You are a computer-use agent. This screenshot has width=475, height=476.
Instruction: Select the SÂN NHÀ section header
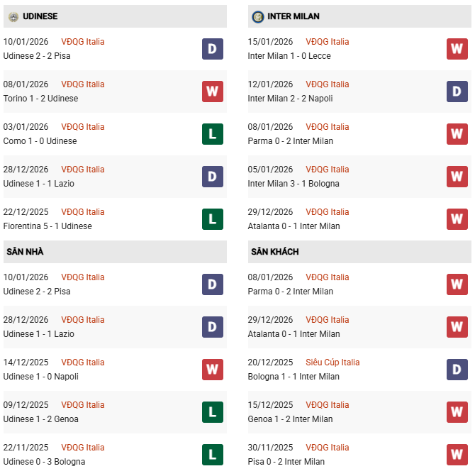tap(26, 252)
